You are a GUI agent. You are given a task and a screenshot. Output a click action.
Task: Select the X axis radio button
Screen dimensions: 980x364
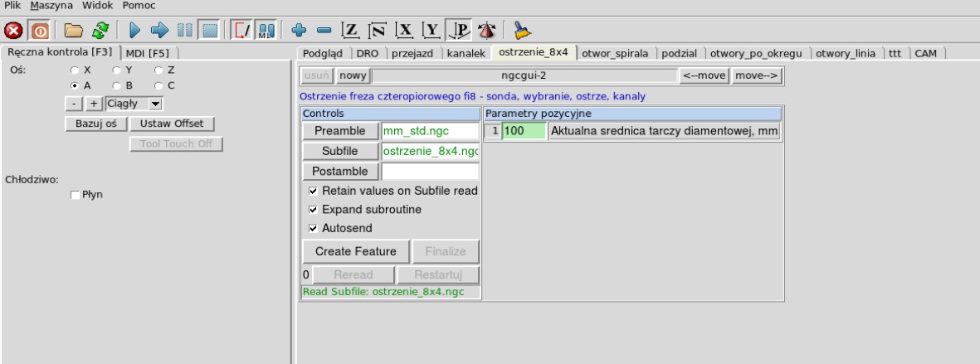click(x=75, y=70)
